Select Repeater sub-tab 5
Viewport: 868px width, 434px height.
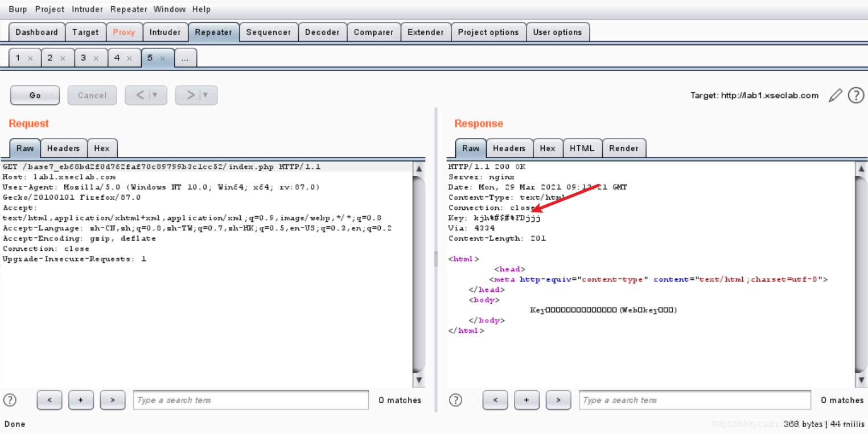point(150,58)
